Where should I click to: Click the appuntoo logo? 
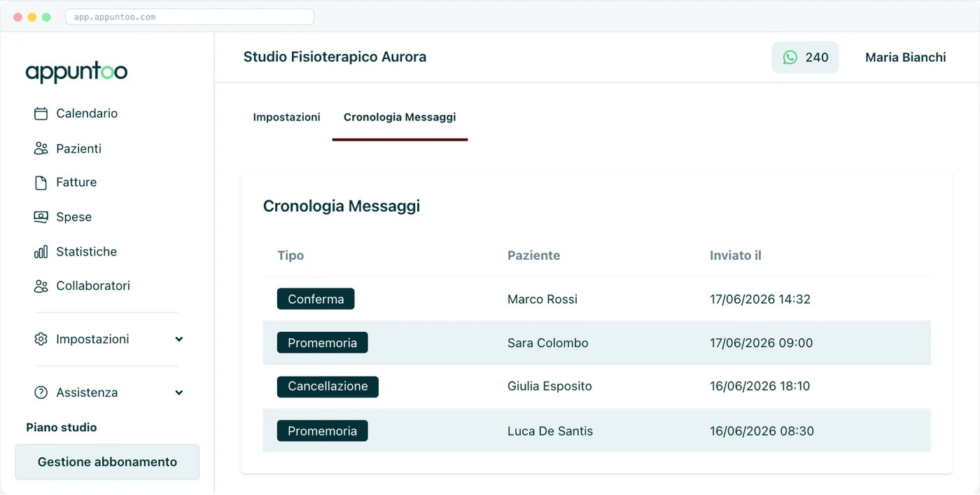click(76, 73)
